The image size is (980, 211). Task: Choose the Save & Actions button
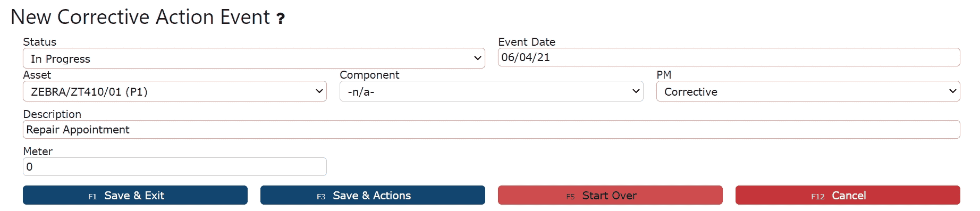click(x=373, y=195)
